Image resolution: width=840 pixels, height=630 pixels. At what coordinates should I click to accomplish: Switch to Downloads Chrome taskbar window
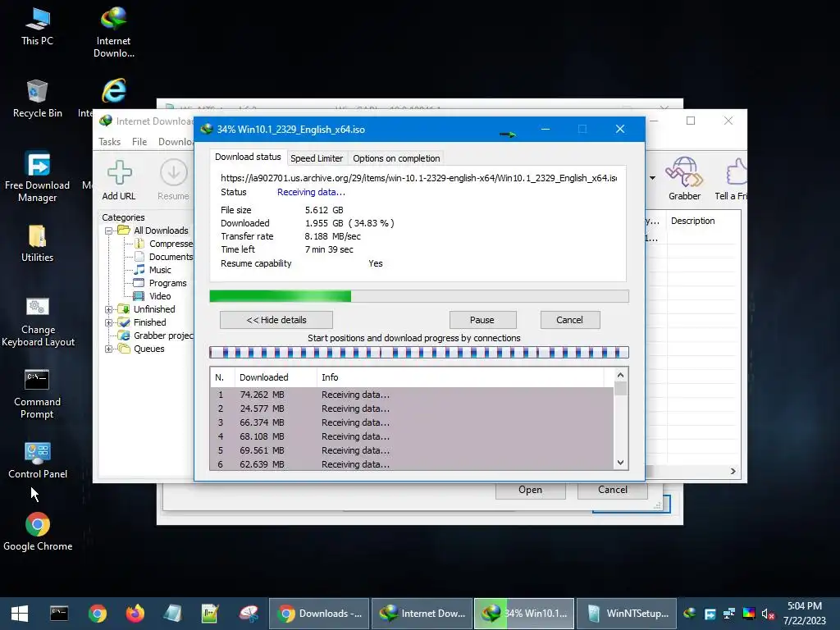[319, 614]
